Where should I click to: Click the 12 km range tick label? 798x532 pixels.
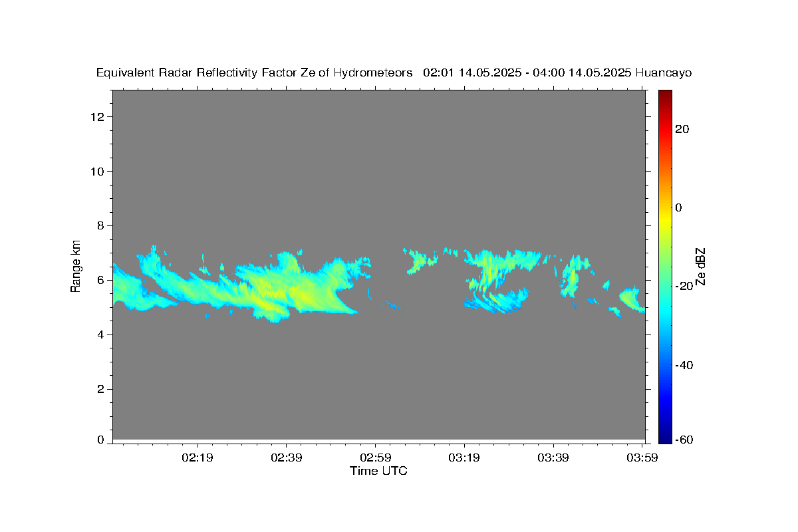pos(99,117)
